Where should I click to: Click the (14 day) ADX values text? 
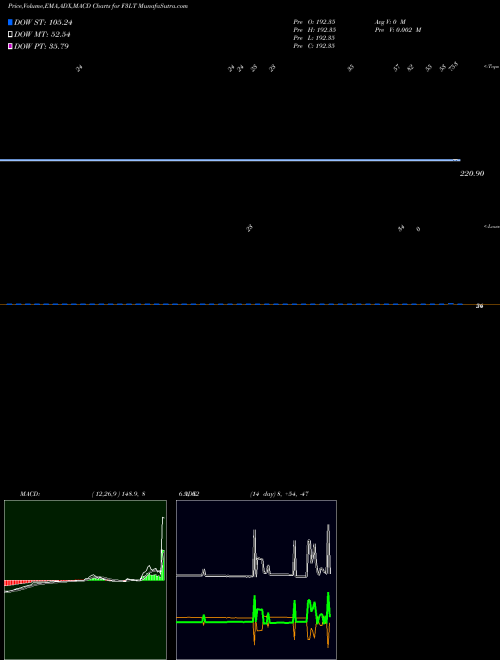tap(279, 494)
